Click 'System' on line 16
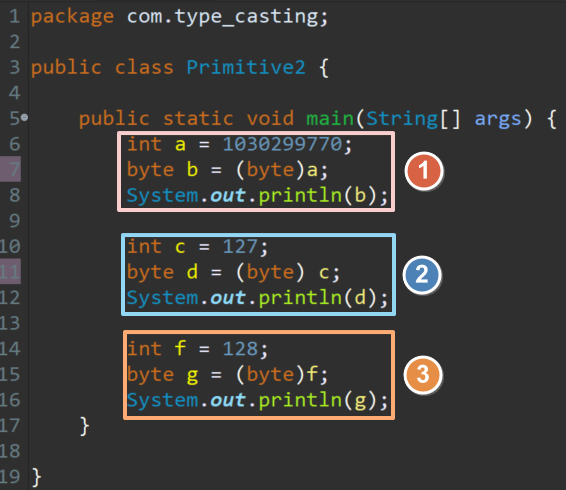Image resolution: width=566 pixels, height=490 pixels. click(162, 401)
